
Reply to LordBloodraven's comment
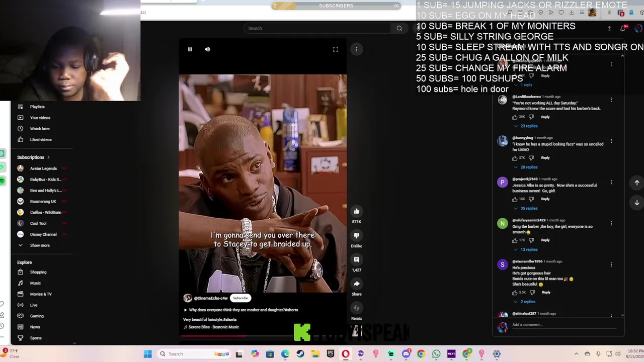click(x=545, y=117)
